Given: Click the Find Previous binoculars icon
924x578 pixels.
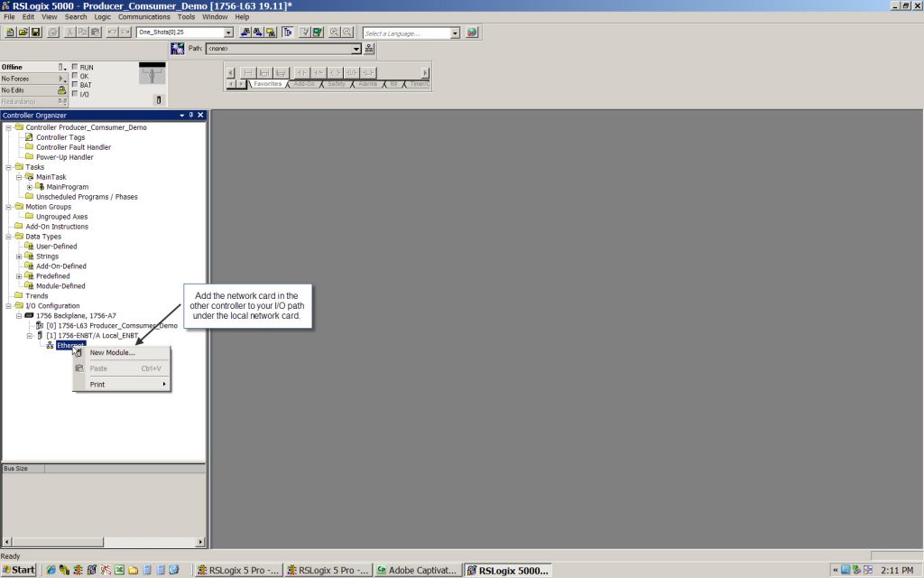Looking at the screenshot, I should [245, 33].
